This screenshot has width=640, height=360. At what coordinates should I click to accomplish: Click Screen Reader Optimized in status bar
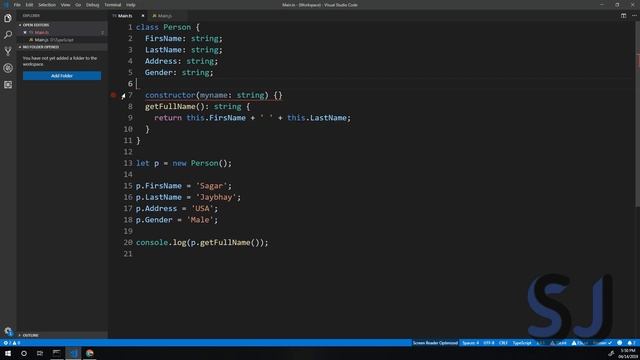[435, 343]
